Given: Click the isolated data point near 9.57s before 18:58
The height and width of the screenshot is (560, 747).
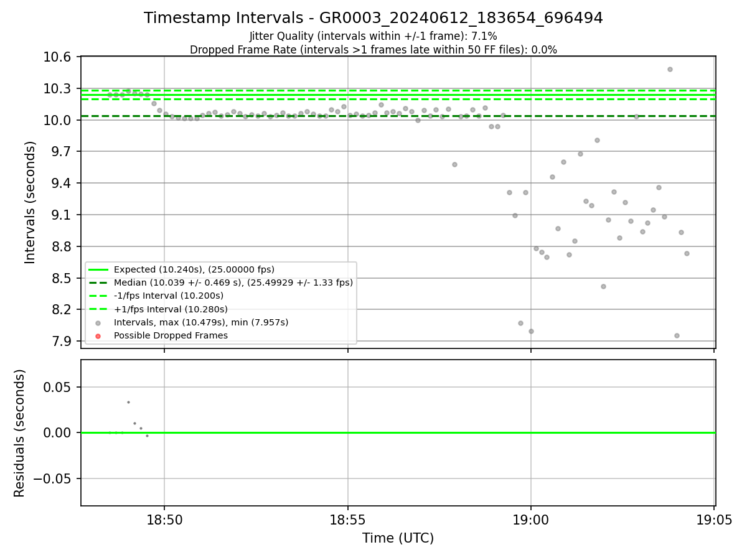Looking at the screenshot, I should (454, 164).
